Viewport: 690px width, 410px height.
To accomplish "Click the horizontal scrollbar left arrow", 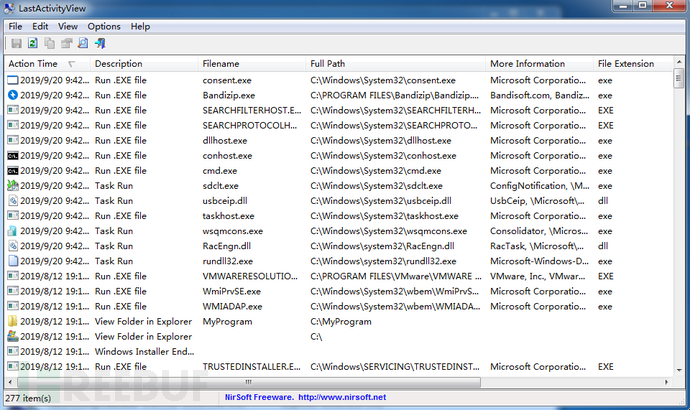I will (x=10, y=382).
